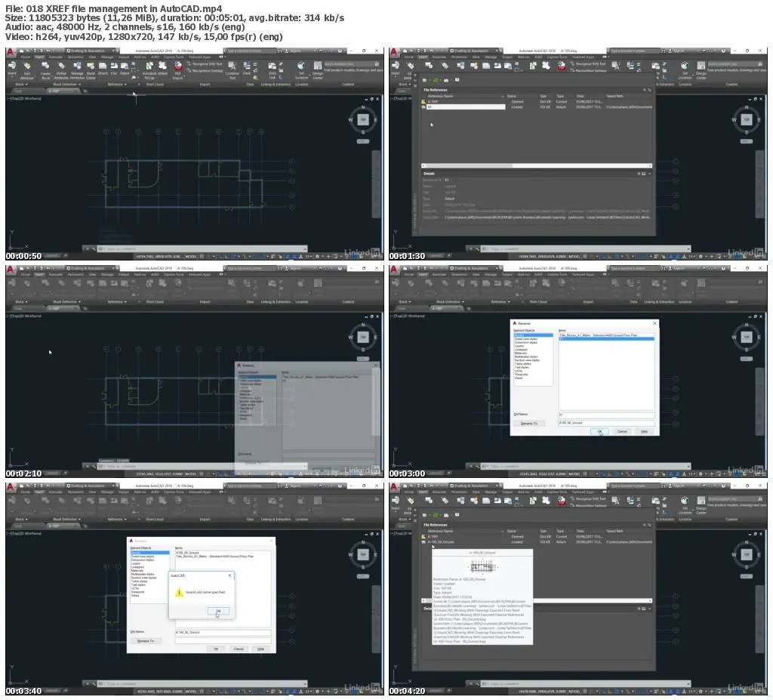Viewport: 773px width, 700px height.
Task: Open Design Center in 00:00:50 frame
Action: click(318, 66)
